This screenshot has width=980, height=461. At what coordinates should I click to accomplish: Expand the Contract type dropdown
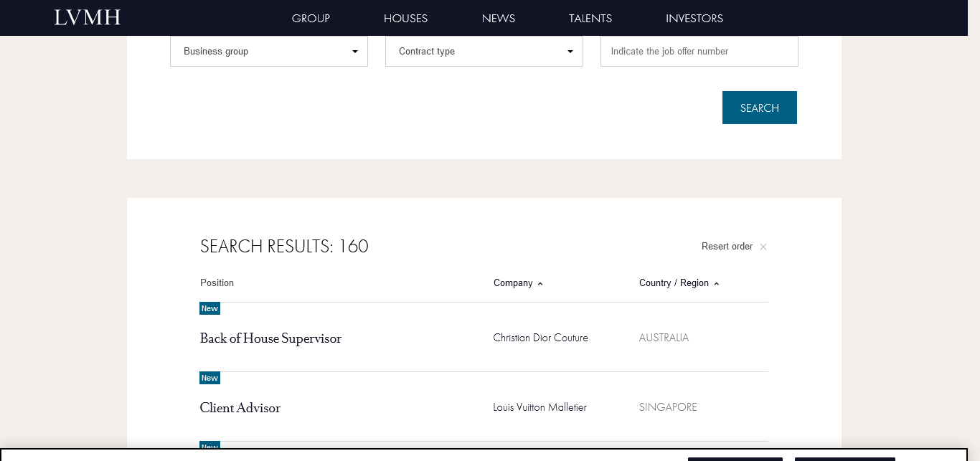(x=484, y=52)
